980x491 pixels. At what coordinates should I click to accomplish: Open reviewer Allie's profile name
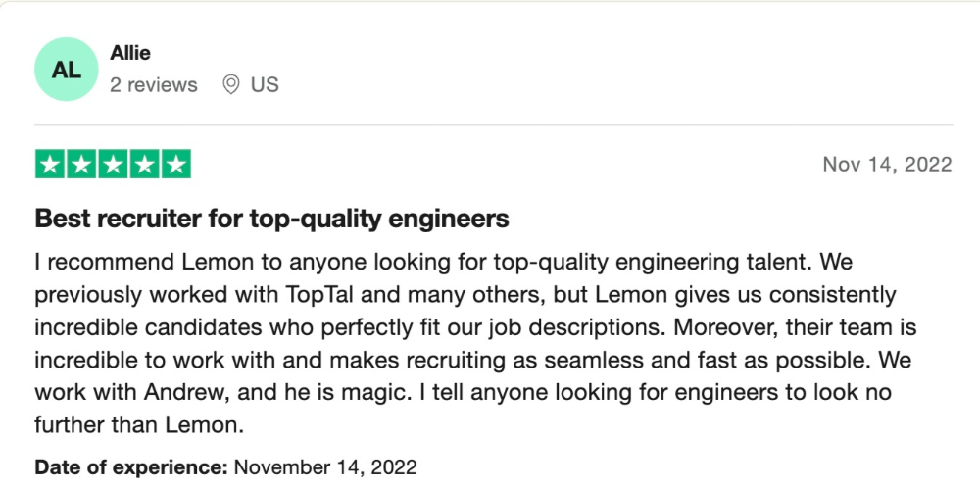pos(130,53)
